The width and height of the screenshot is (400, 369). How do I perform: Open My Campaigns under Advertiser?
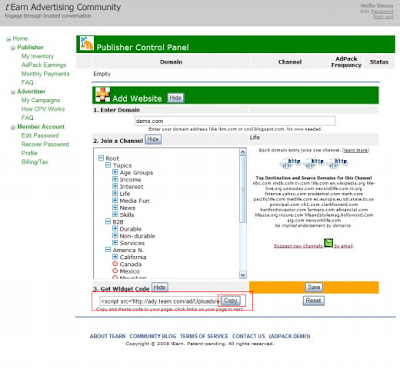click(41, 100)
